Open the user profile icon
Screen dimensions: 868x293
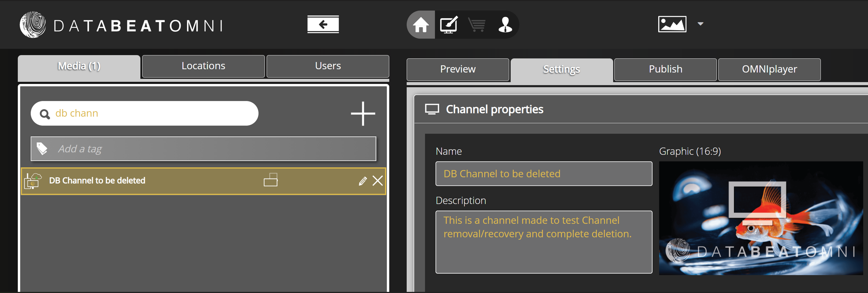click(x=505, y=25)
